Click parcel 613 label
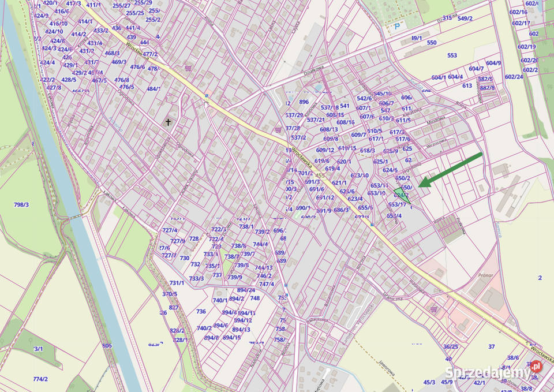Screen dimensions: 554x392 click(467, 85)
